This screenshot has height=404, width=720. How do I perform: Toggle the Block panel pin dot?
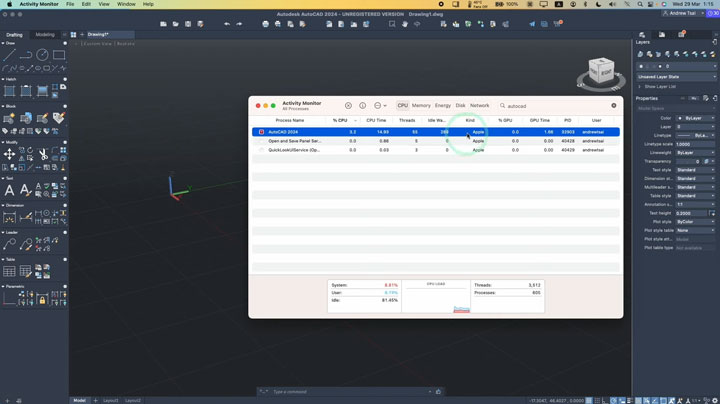tap(65, 106)
